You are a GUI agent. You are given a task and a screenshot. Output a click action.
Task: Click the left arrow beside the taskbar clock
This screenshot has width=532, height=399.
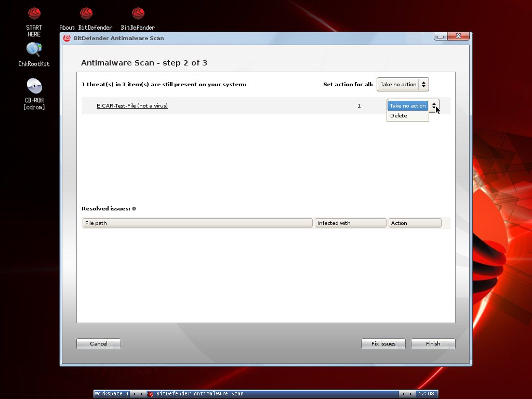pyautogui.click(x=403, y=394)
